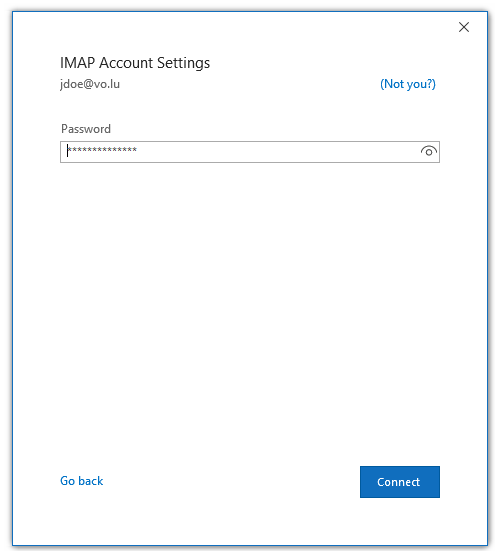Return to the previous step via Go back
Screen dimensions: 495x551
(x=82, y=481)
